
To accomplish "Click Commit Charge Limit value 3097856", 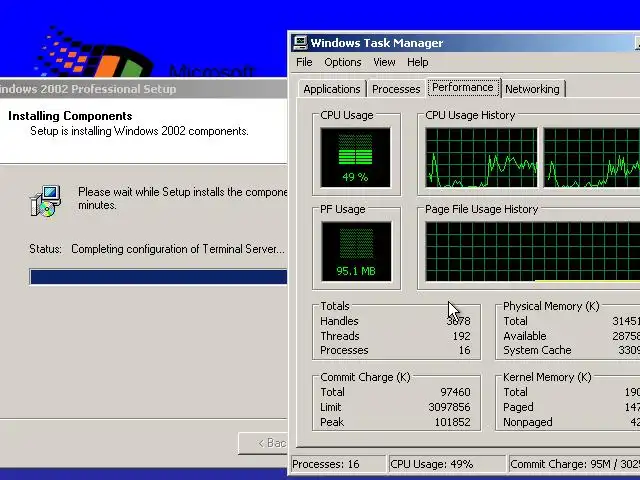I will coord(449,407).
